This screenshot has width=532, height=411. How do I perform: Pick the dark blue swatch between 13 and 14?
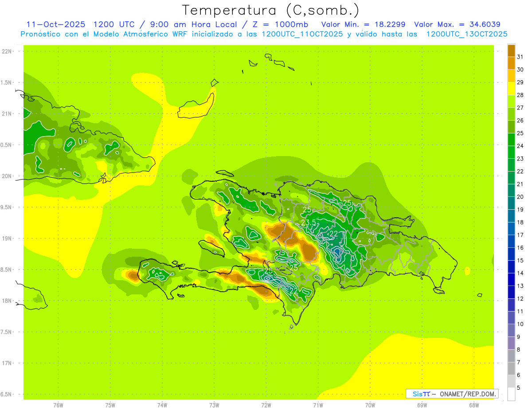511,280
